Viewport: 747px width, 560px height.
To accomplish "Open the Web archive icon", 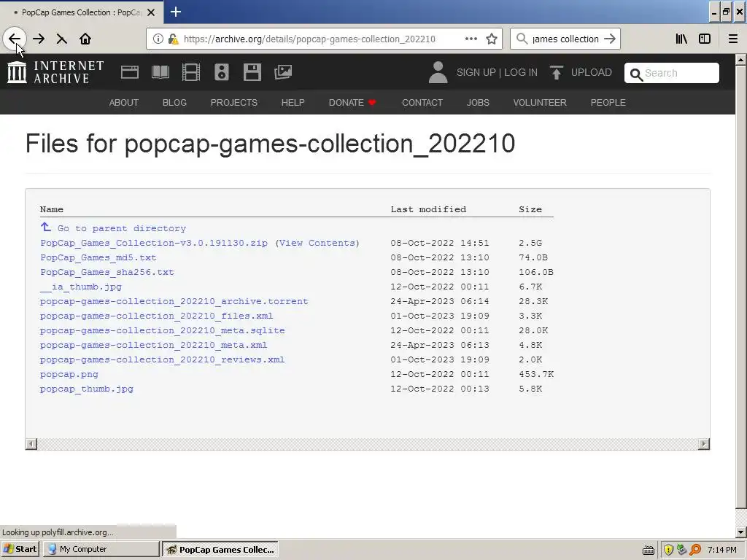I will 130,72.
